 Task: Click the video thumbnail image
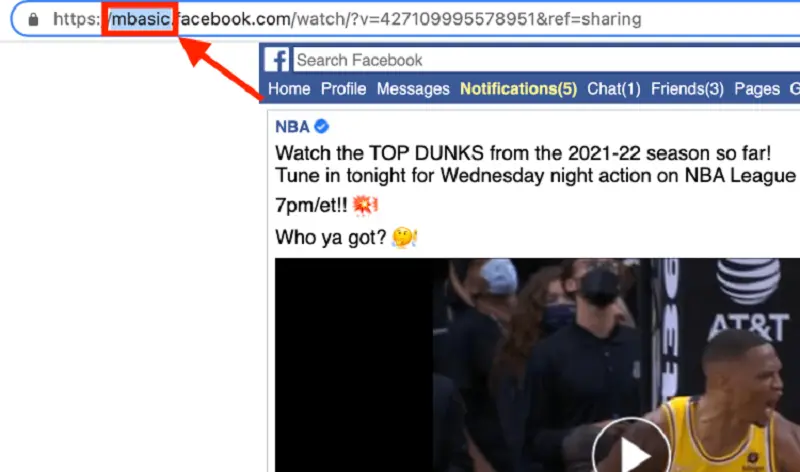(537, 365)
